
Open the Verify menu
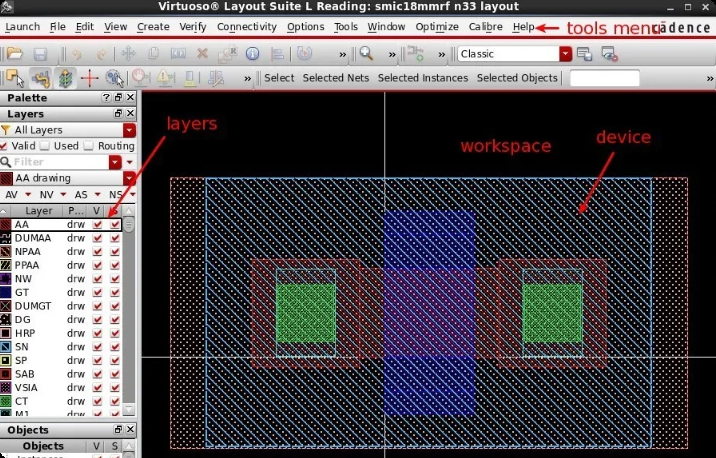(x=193, y=27)
